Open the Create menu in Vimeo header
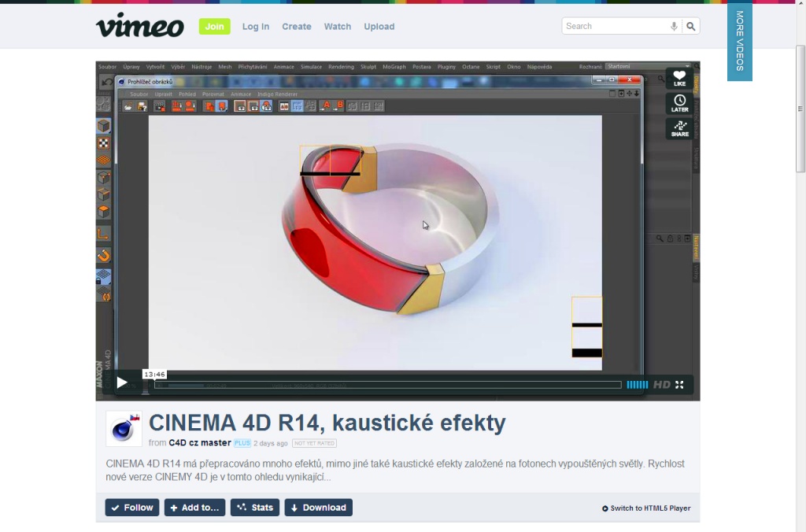The image size is (806, 532). [x=297, y=27]
